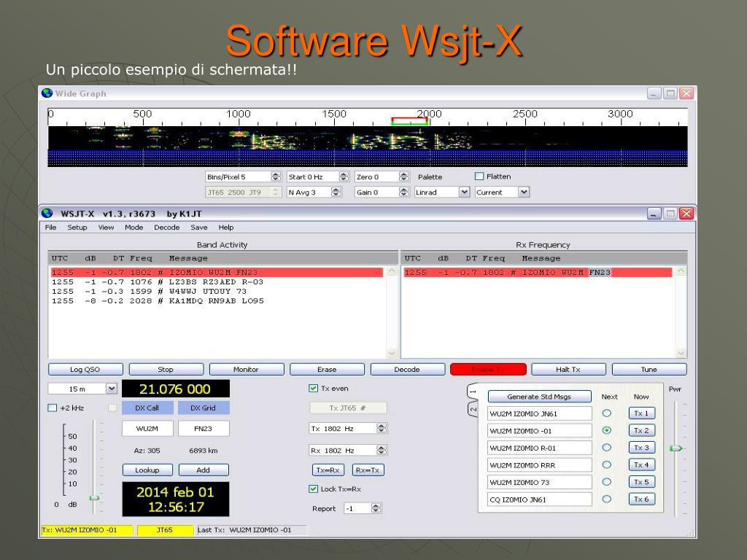Open the Setup menu
Viewport: 747px width, 560px height.
[x=77, y=227]
